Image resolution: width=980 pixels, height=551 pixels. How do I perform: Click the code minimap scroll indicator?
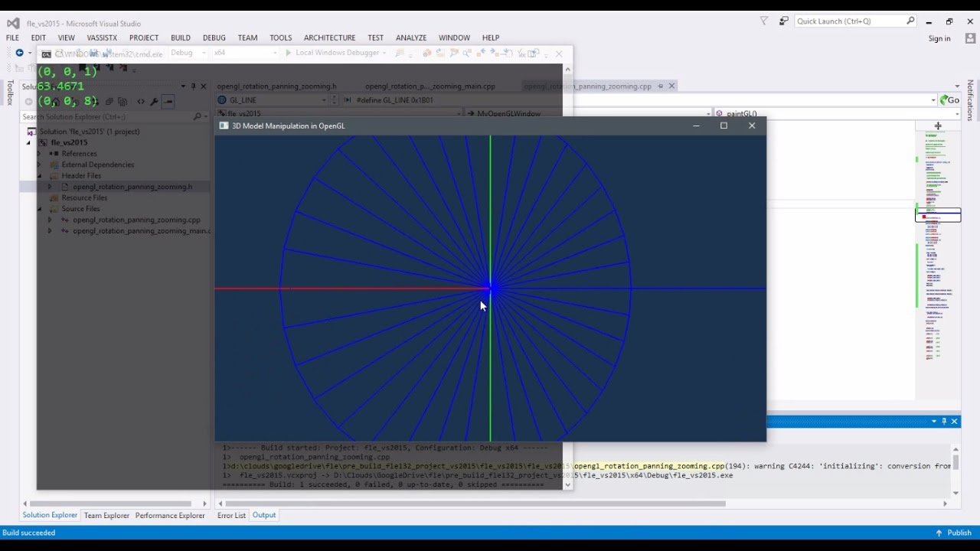pos(938,216)
